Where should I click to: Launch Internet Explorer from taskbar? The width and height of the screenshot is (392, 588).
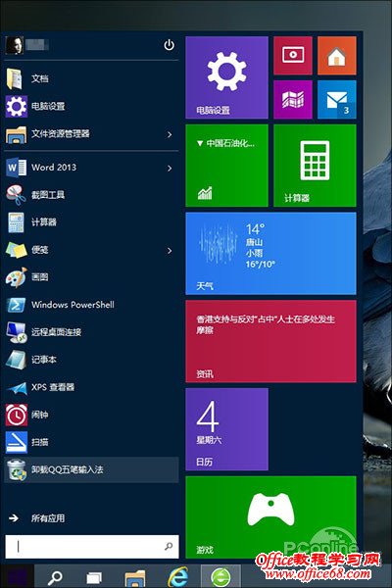pyautogui.click(x=177, y=577)
